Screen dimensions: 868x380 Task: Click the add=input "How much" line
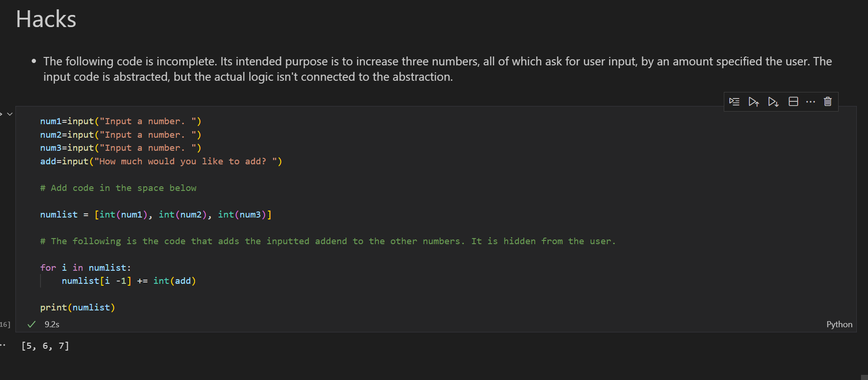tap(161, 162)
